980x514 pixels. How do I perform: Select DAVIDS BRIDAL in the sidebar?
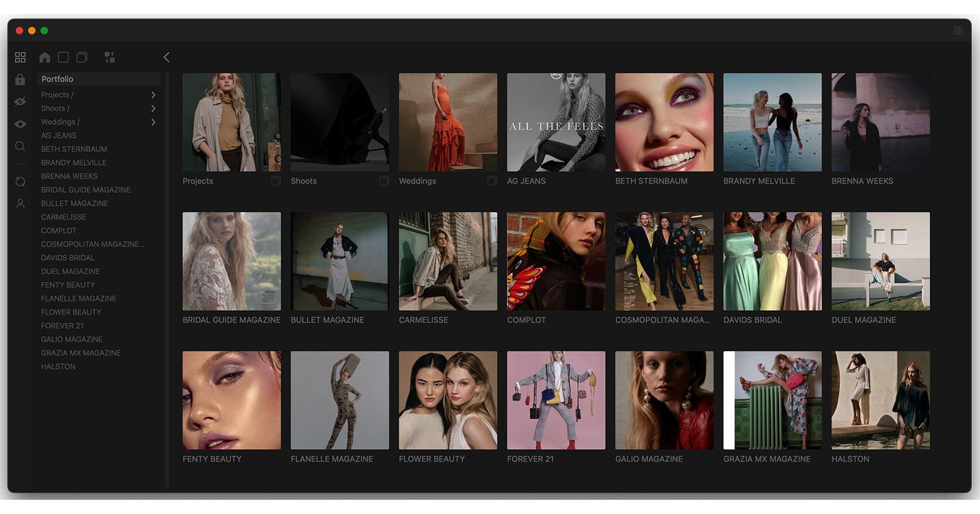[x=68, y=258]
